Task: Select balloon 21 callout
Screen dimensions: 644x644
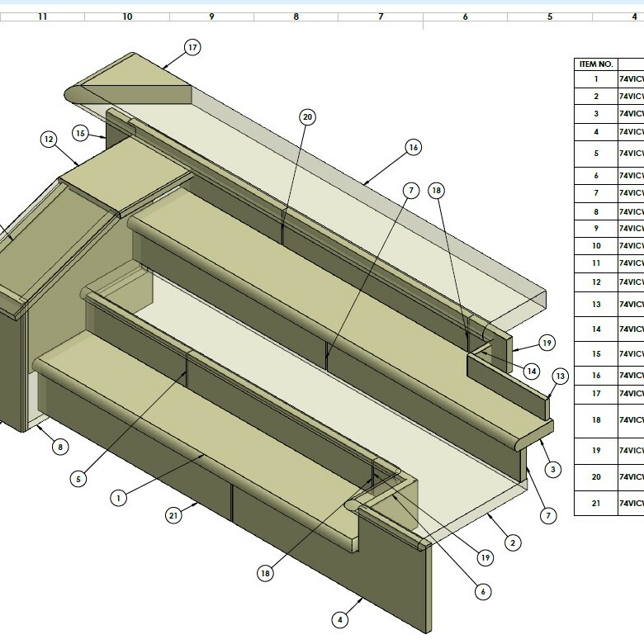Action: [x=173, y=515]
